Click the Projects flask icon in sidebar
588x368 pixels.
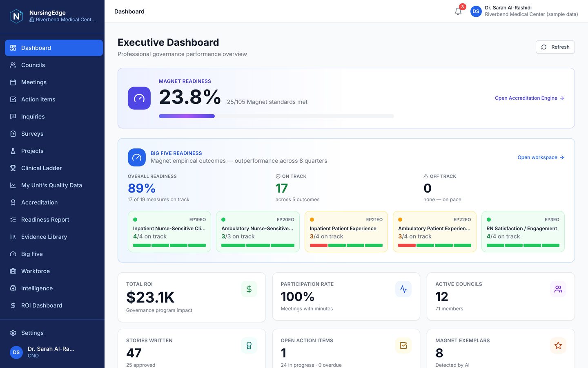(x=13, y=151)
